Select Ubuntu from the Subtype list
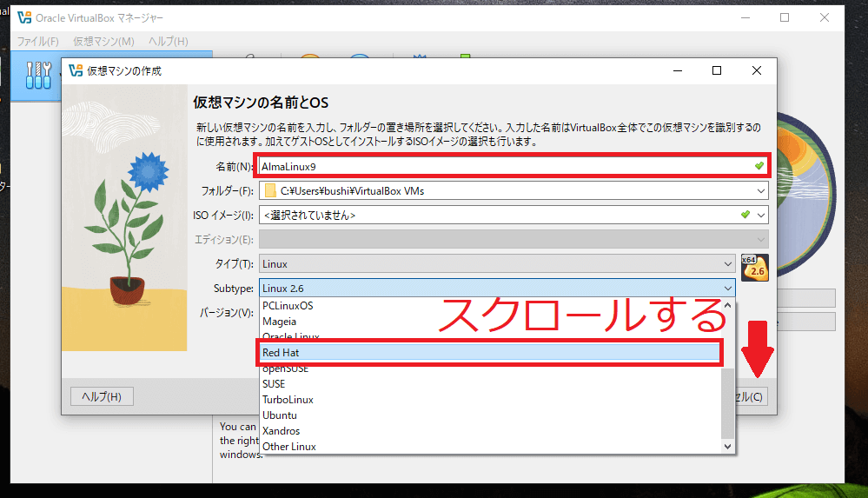The height and width of the screenshot is (498, 868). coord(490,415)
